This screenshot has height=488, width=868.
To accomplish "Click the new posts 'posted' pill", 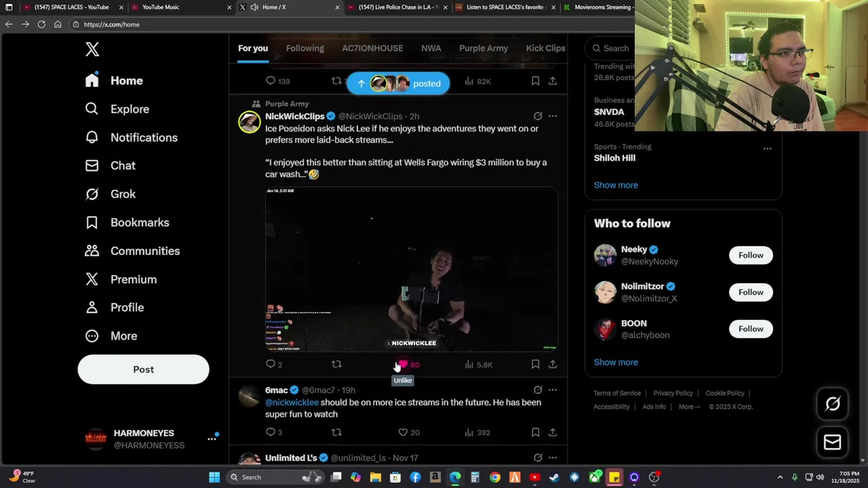I will coord(398,83).
